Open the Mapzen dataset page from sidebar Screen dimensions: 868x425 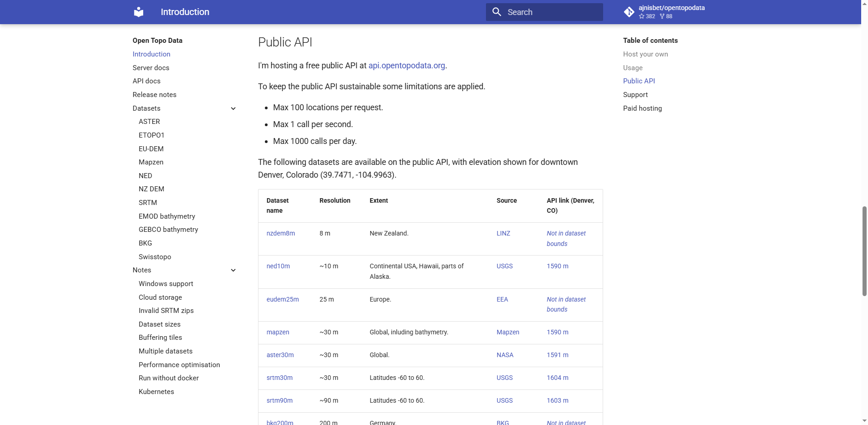point(151,162)
